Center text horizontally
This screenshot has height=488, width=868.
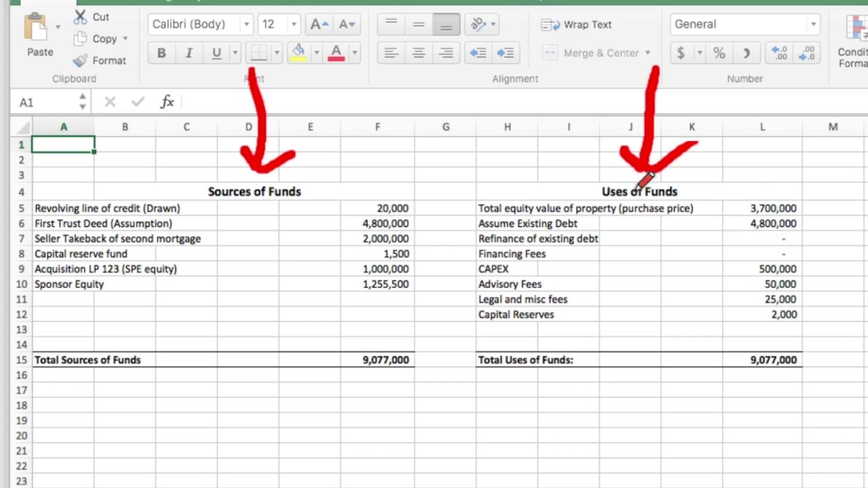coord(418,53)
